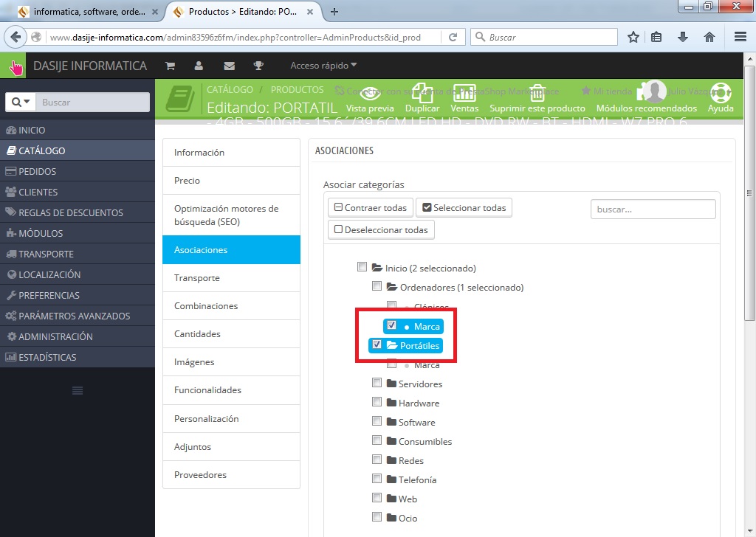Tick the Consumibles category checkbox
Image resolution: width=756 pixels, height=537 pixels.
click(x=377, y=440)
